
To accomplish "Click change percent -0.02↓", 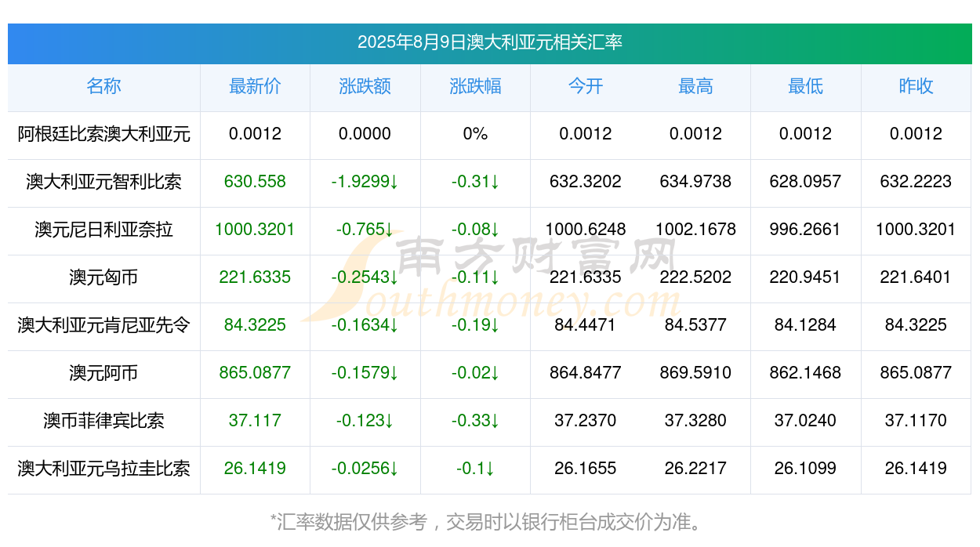I will [475, 373].
